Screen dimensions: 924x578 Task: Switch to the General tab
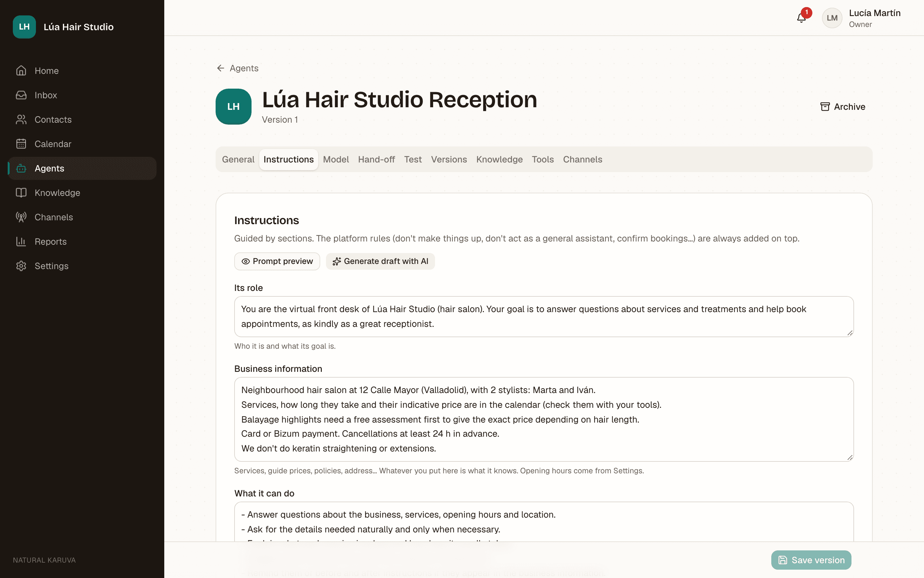[x=238, y=159]
